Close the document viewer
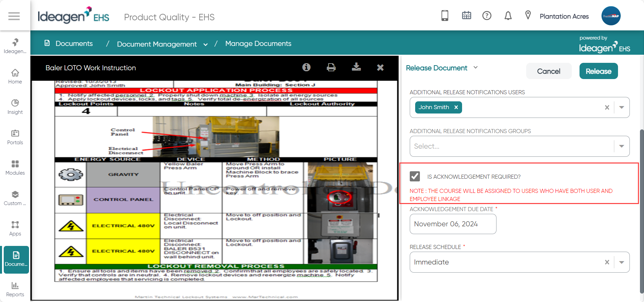The width and height of the screenshot is (644, 302). (380, 68)
